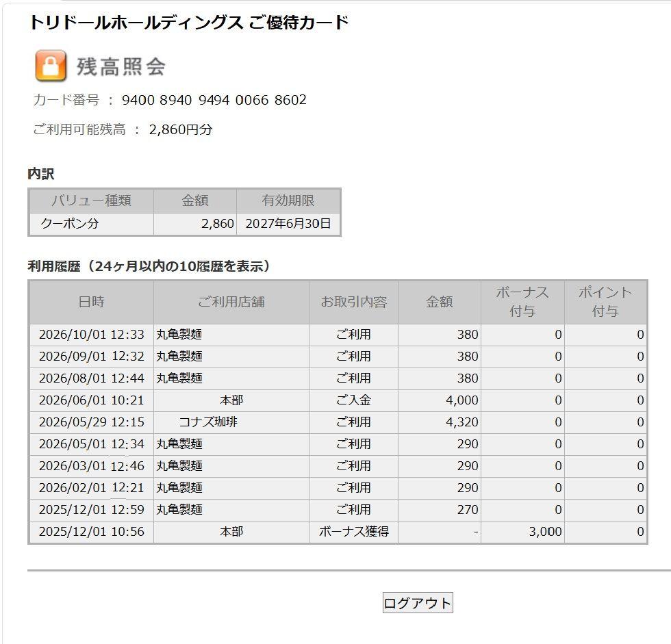Viewport: 671px width, 644px height.
Task: Click the ご入金 transaction cell
Action: tap(353, 400)
